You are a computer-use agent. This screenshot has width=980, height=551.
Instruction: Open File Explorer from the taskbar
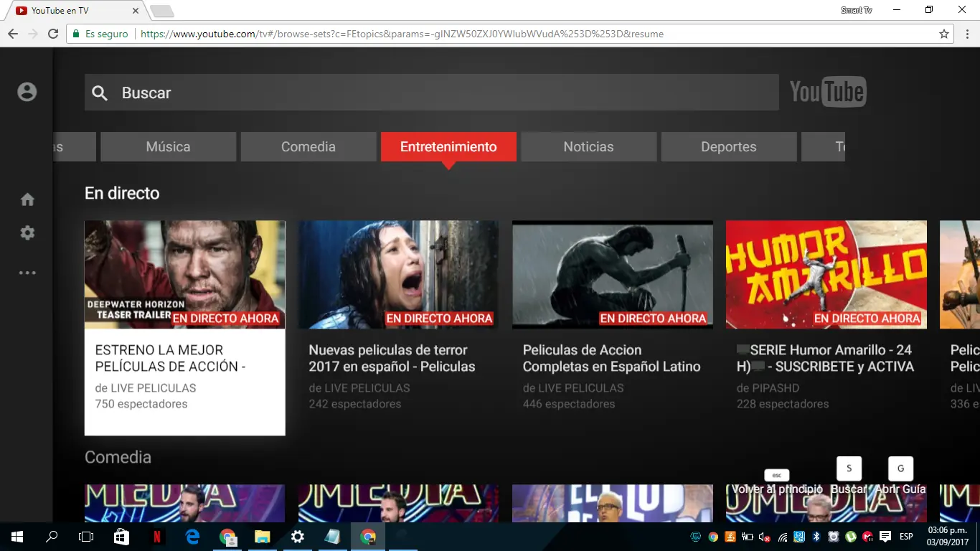tap(262, 537)
